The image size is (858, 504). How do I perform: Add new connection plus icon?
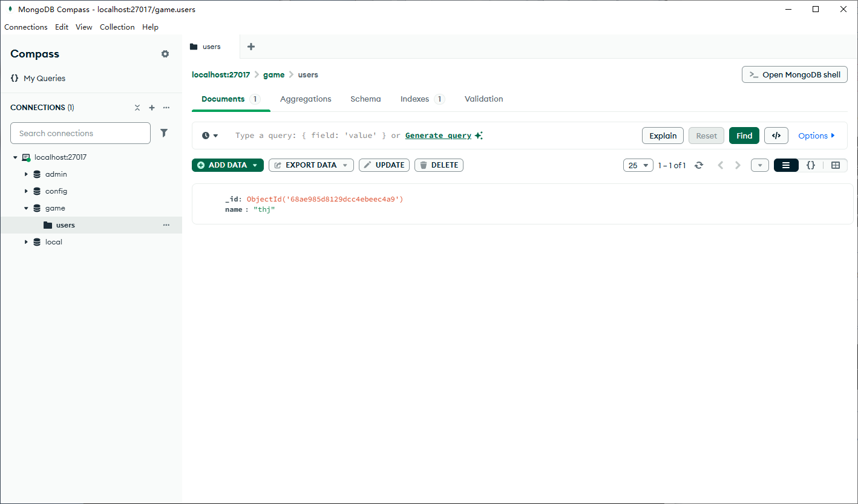152,108
